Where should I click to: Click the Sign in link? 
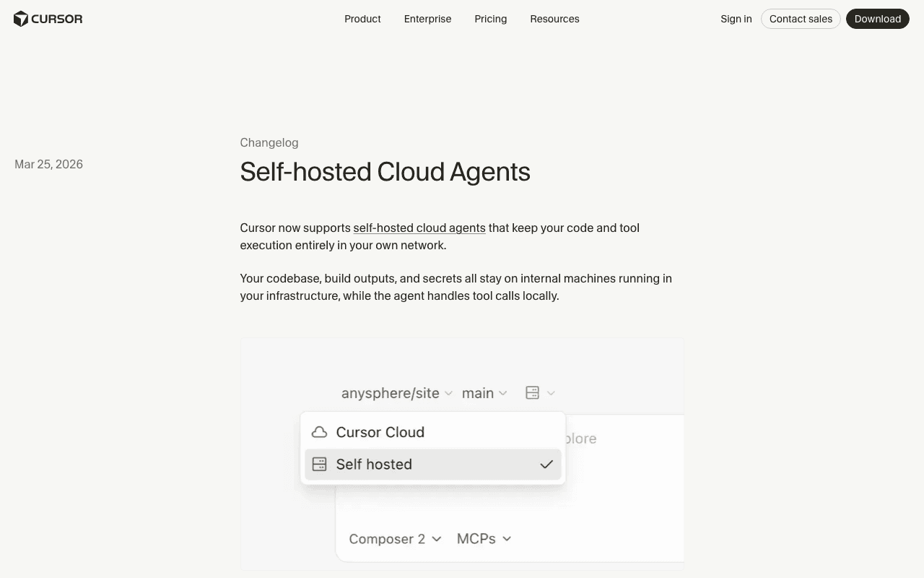(736, 19)
